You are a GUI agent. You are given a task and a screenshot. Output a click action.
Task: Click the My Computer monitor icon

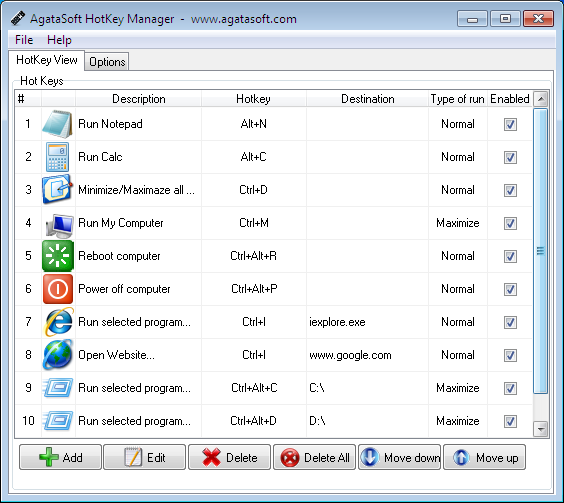[x=59, y=225]
